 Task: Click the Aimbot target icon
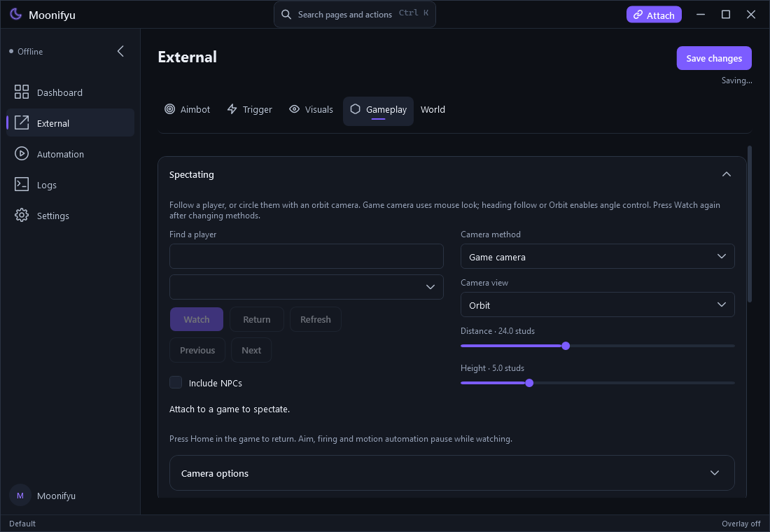point(170,109)
